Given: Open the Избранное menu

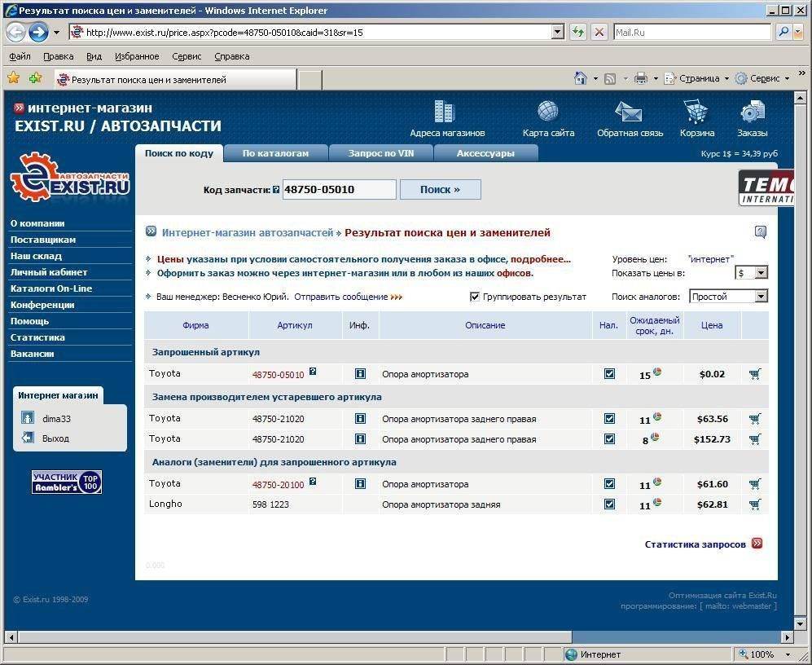Looking at the screenshot, I should click(136, 56).
